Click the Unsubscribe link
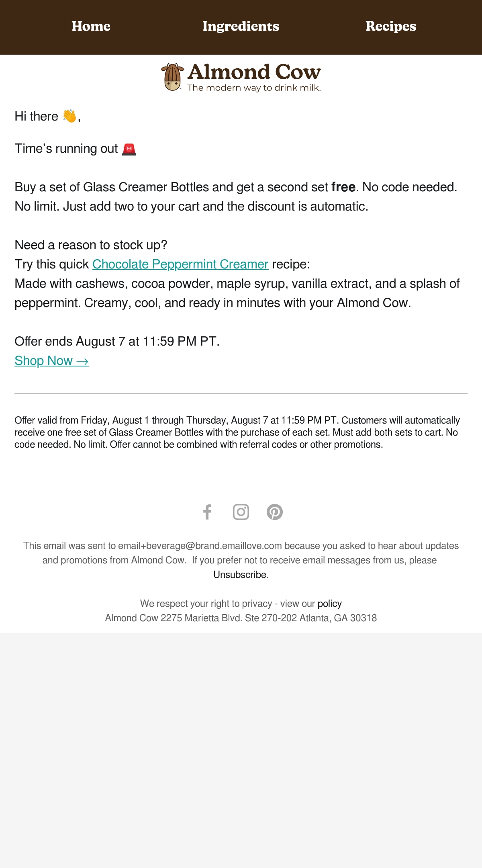Image resolution: width=482 pixels, height=868 pixels. 240,575
